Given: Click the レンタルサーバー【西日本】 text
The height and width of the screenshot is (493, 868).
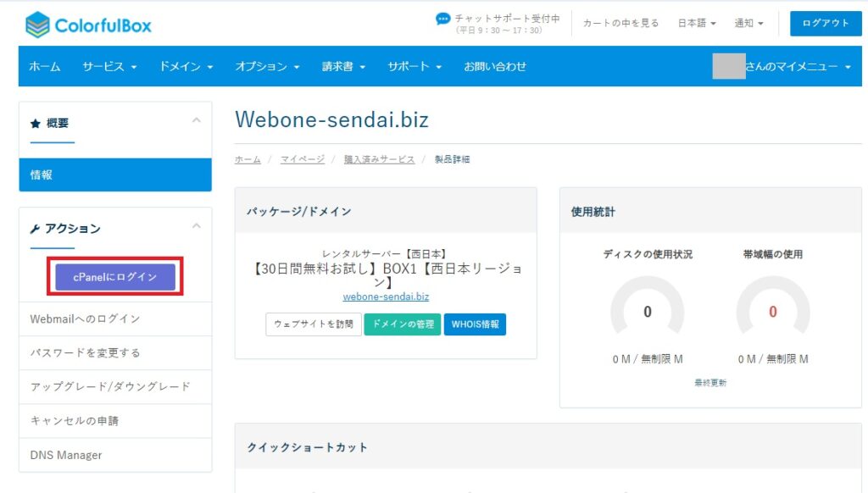Looking at the screenshot, I should coord(386,254).
